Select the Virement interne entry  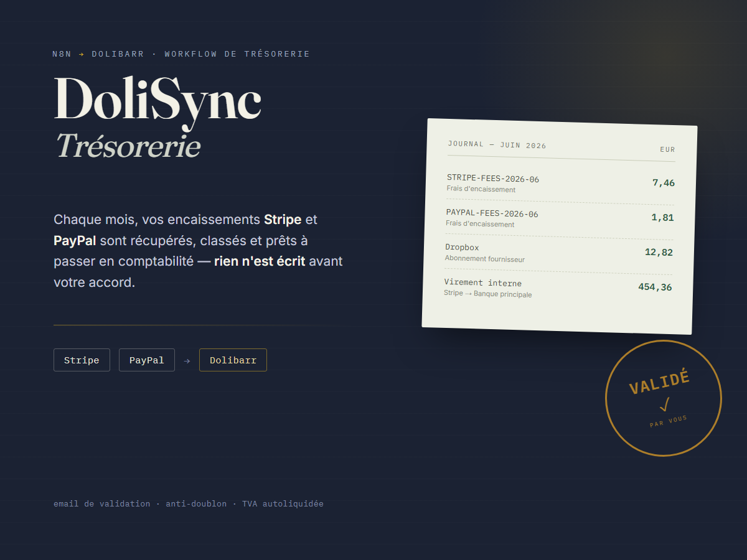pyautogui.click(x=557, y=288)
